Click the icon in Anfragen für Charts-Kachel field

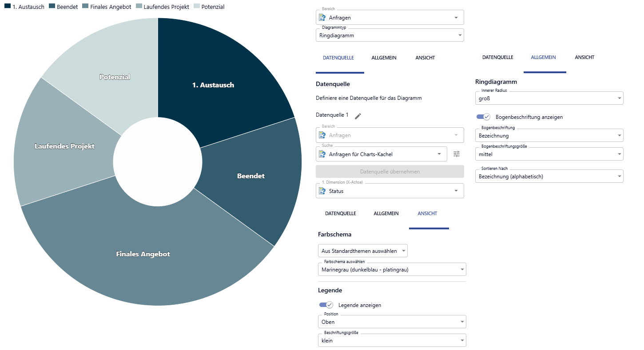pos(322,154)
